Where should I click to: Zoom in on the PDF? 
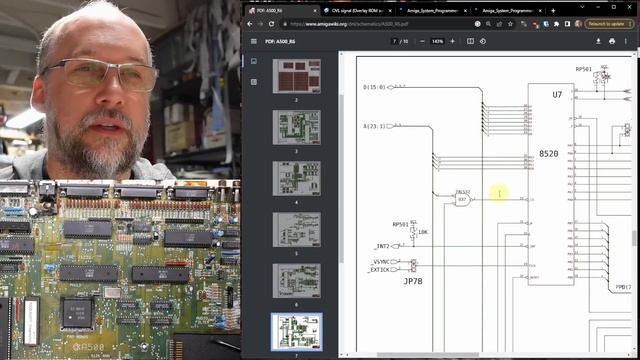coord(452,41)
